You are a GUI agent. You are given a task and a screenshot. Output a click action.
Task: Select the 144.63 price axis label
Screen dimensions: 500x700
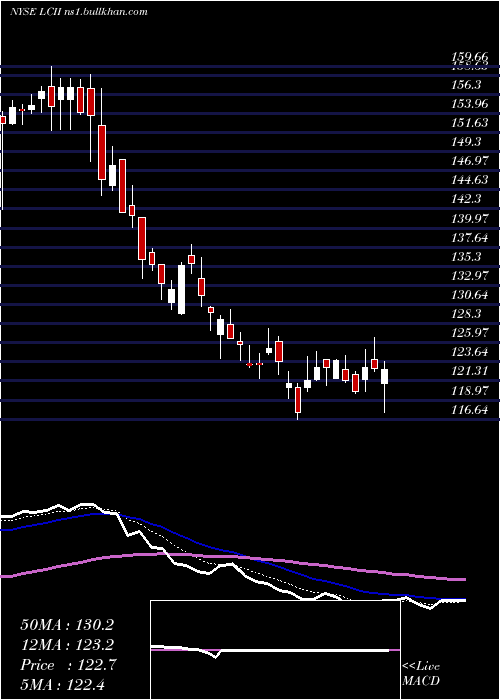tap(470, 179)
